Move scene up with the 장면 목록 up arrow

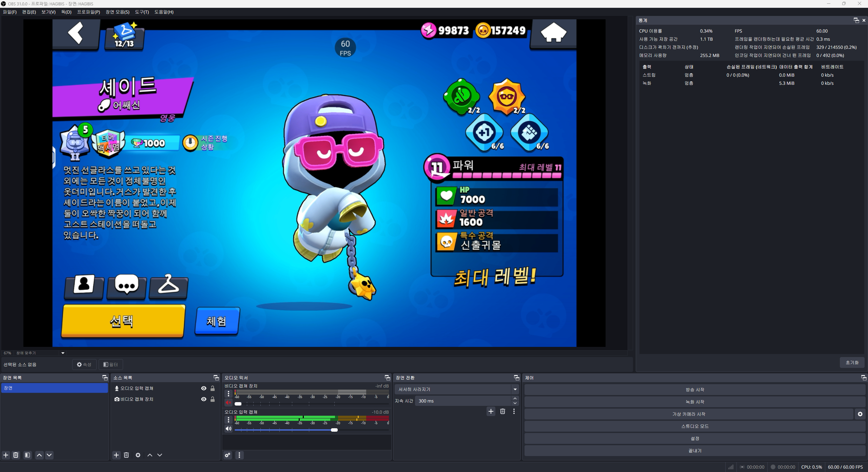[x=39, y=455]
